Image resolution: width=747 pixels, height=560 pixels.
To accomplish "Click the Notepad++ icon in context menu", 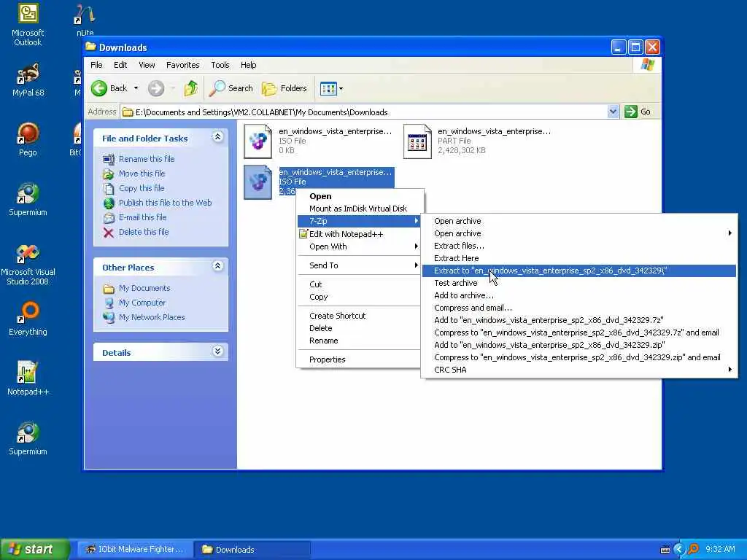I will (303, 234).
